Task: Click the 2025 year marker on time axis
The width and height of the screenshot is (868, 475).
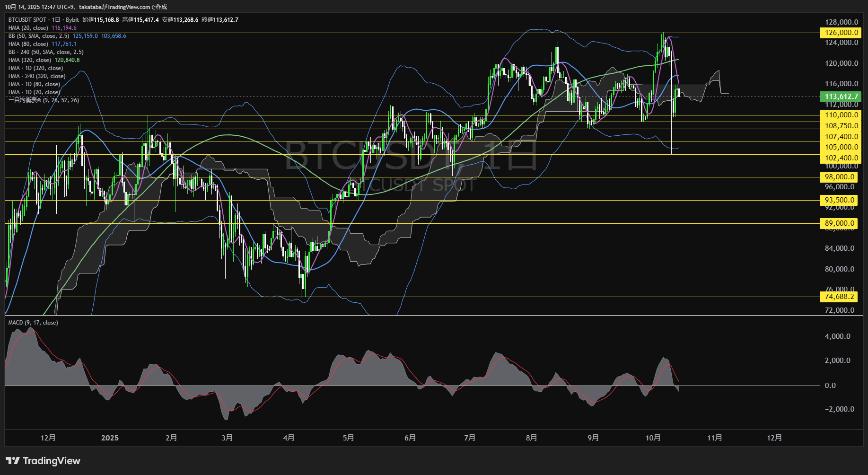Action: pyautogui.click(x=110, y=438)
